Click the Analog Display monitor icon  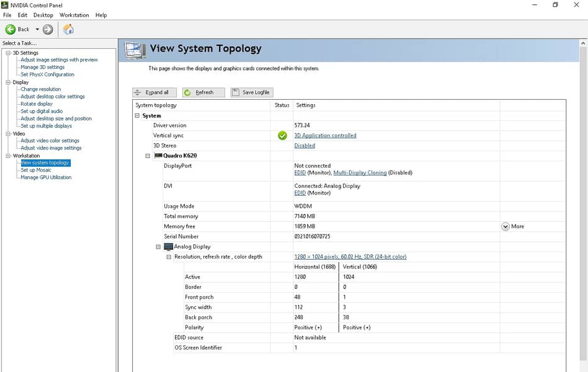(x=168, y=247)
